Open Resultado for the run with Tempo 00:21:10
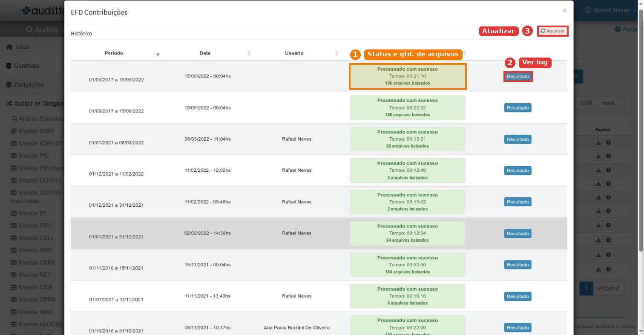The height and width of the screenshot is (335, 644). tap(518, 77)
